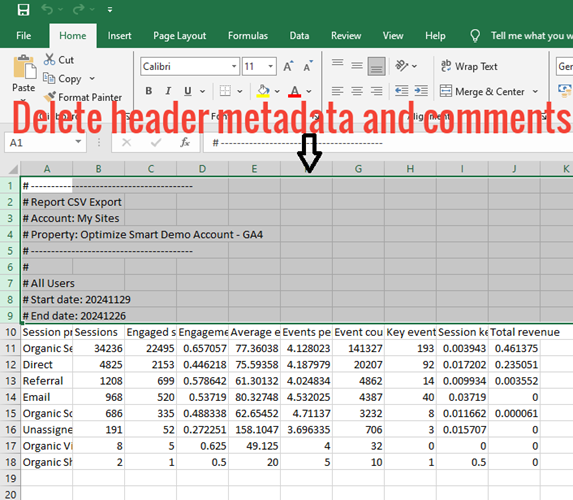Select the 'Email' row label cell
The height and width of the screenshot is (500, 573).
(x=46, y=397)
